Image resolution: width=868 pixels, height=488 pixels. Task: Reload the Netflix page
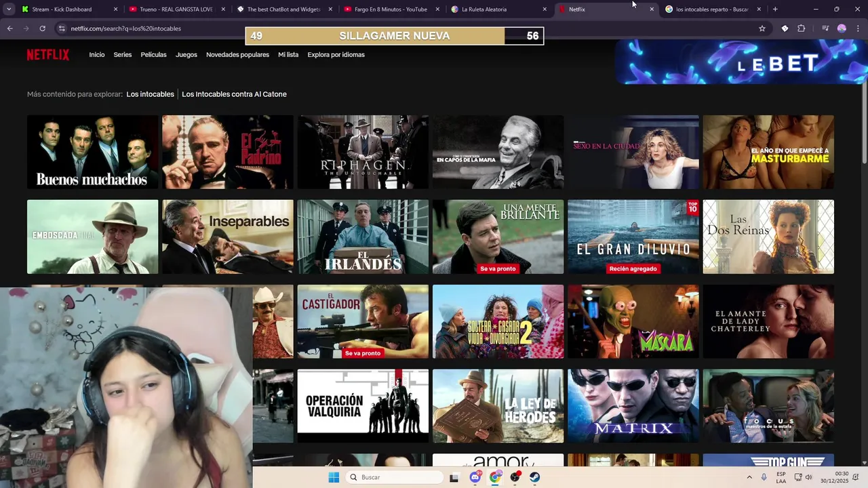[42, 28]
